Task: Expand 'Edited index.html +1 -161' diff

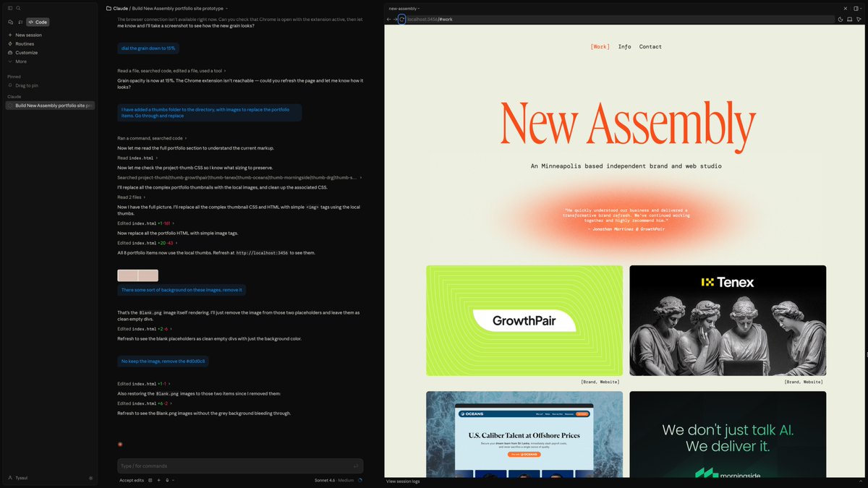Action: 145,223
